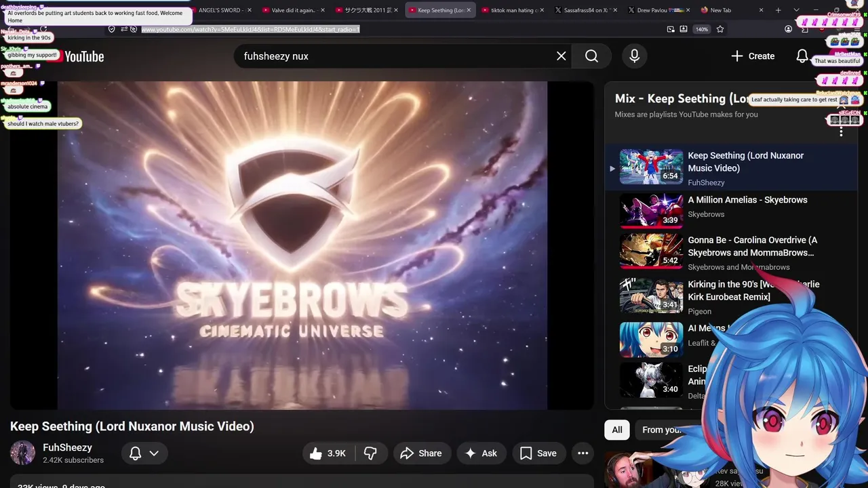868x488 pixels.
Task: Close the New Tab tab
Action: point(761,10)
